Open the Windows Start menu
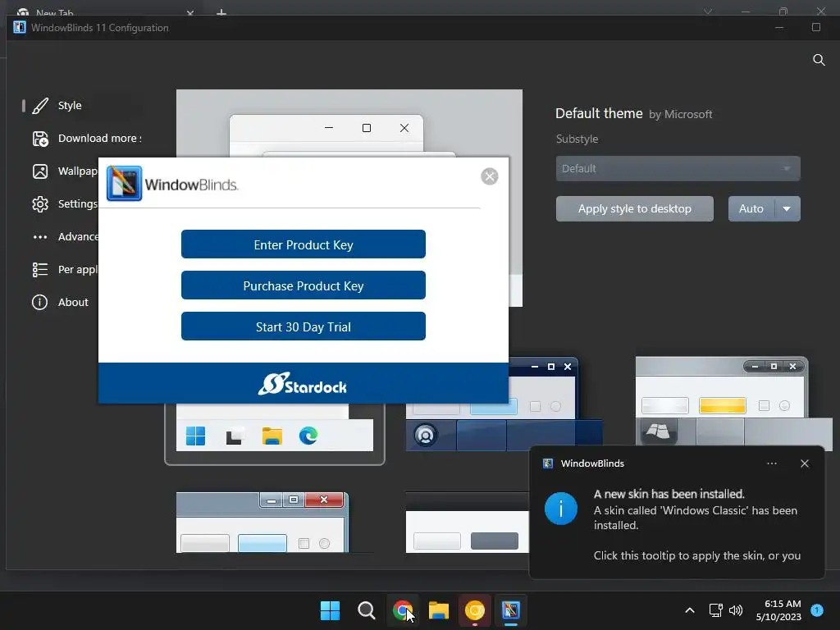 pos(330,610)
